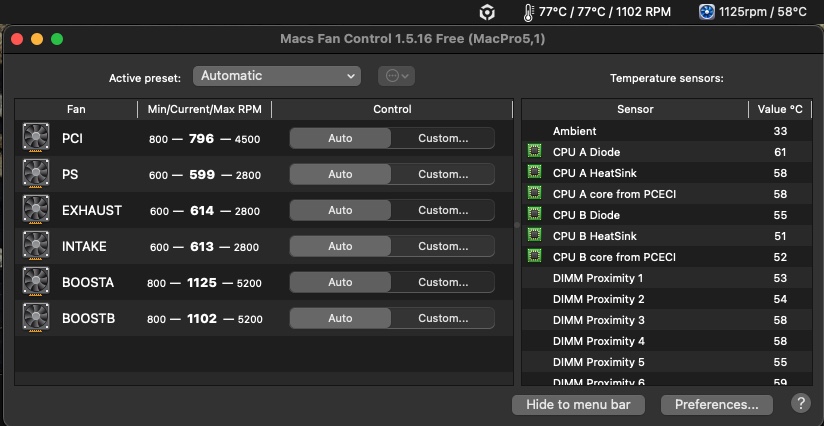The height and width of the screenshot is (426, 824).
Task: Click the CPU A HeatSink chip icon
Action: coord(534,172)
